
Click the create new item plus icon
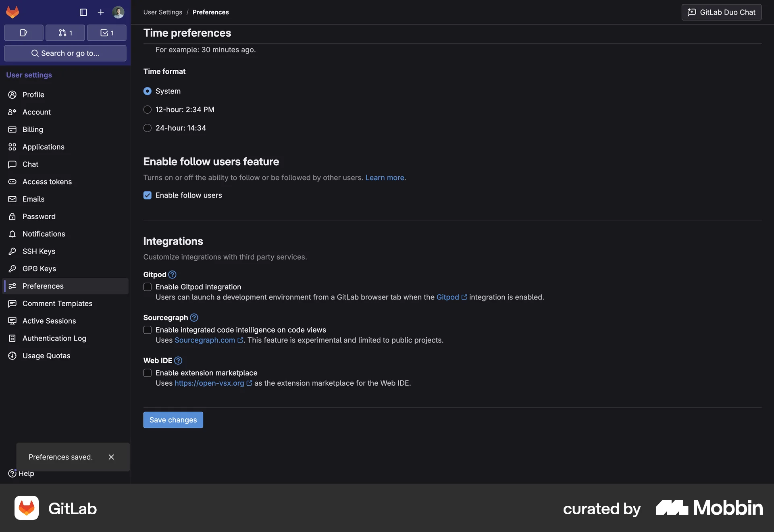pos(100,12)
